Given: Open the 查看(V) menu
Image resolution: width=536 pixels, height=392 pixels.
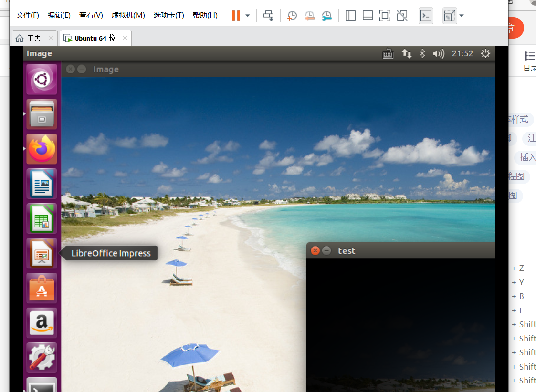Looking at the screenshot, I should (x=91, y=15).
